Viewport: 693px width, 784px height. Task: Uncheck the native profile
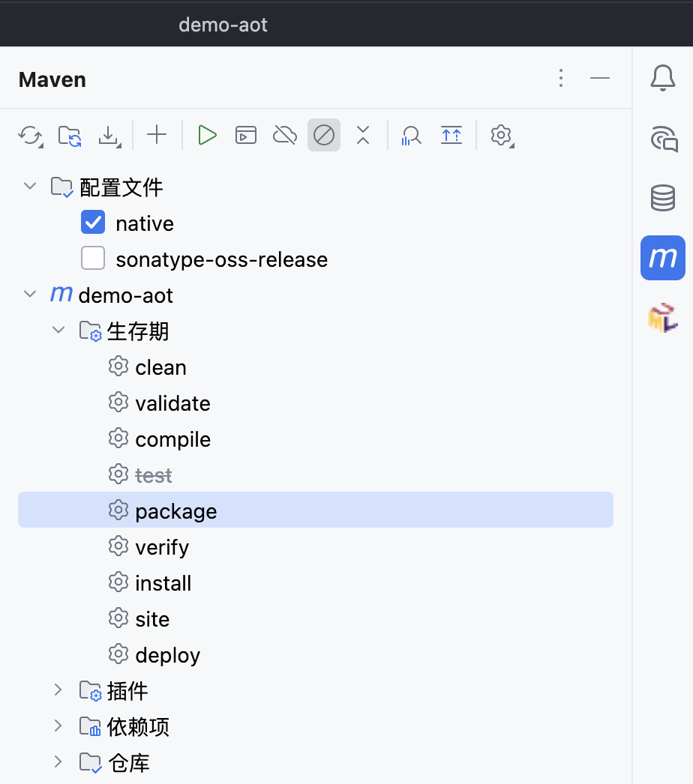92,222
